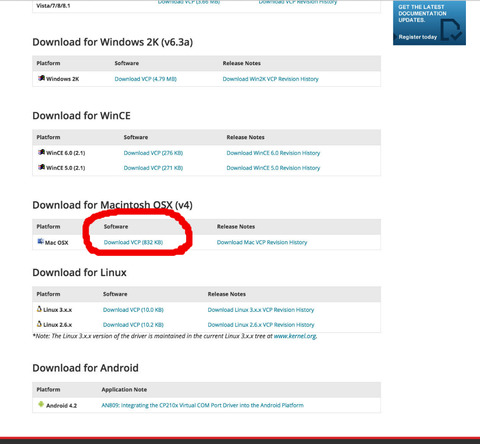The width and height of the screenshot is (480, 444).
Task: Download Windows 2K VCP (4.79 MB)
Action: pyautogui.click(x=146, y=79)
